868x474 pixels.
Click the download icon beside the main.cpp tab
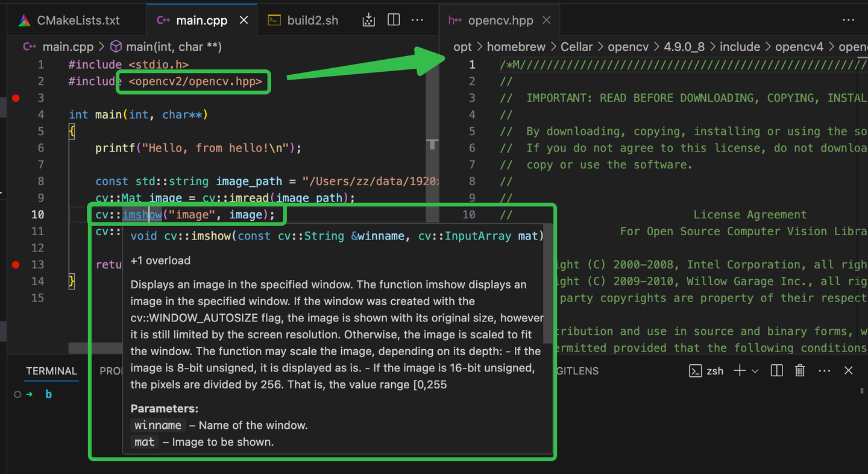pyautogui.click(x=368, y=19)
